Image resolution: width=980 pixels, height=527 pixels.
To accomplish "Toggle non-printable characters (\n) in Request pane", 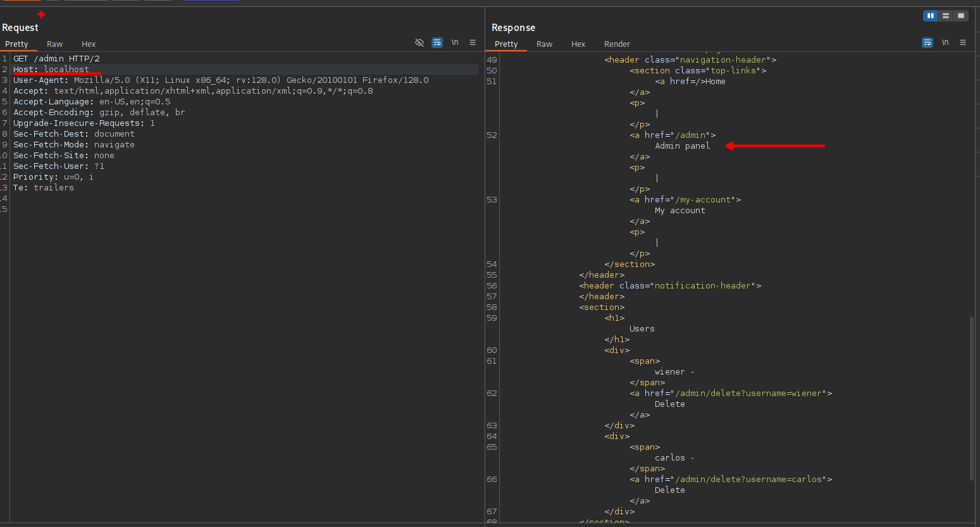I will click(x=455, y=42).
